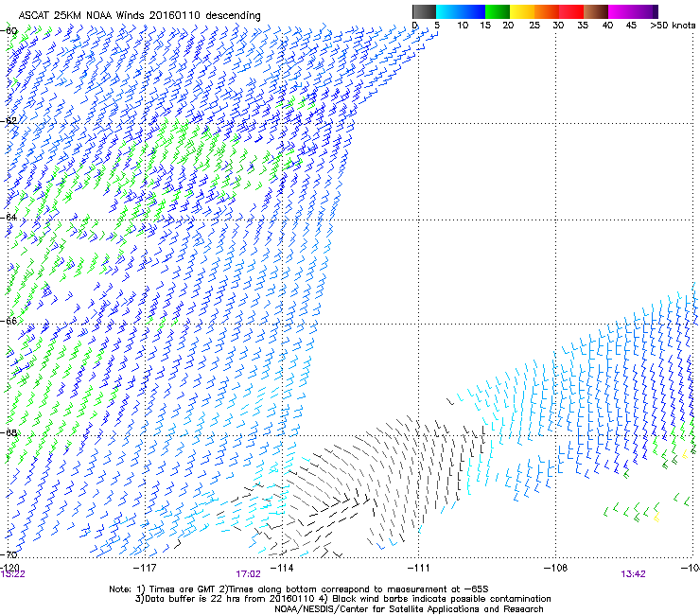Image resolution: width=700 pixels, height=615 pixels.
Task: Click the legend label '25'
Action: [x=534, y=26]
